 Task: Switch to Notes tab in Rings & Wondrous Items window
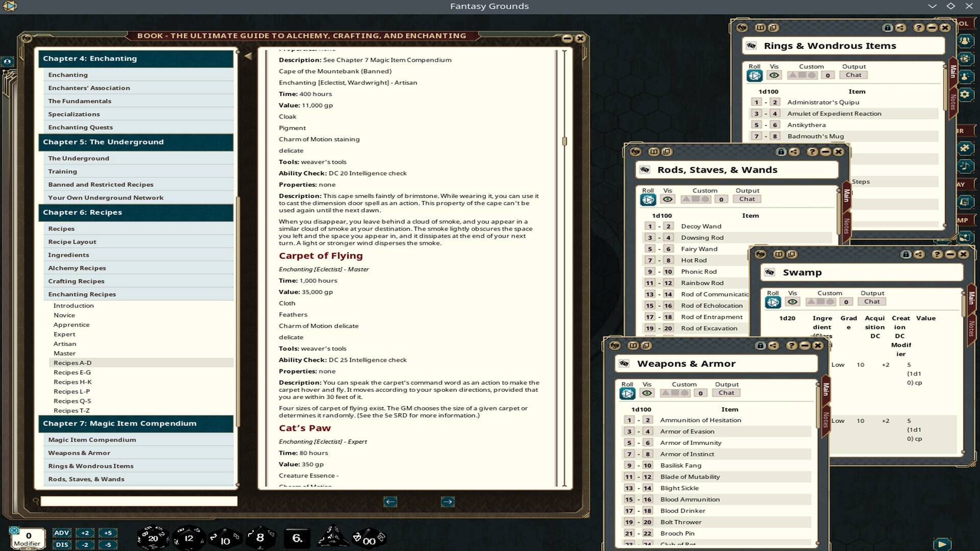pos(952,102)
